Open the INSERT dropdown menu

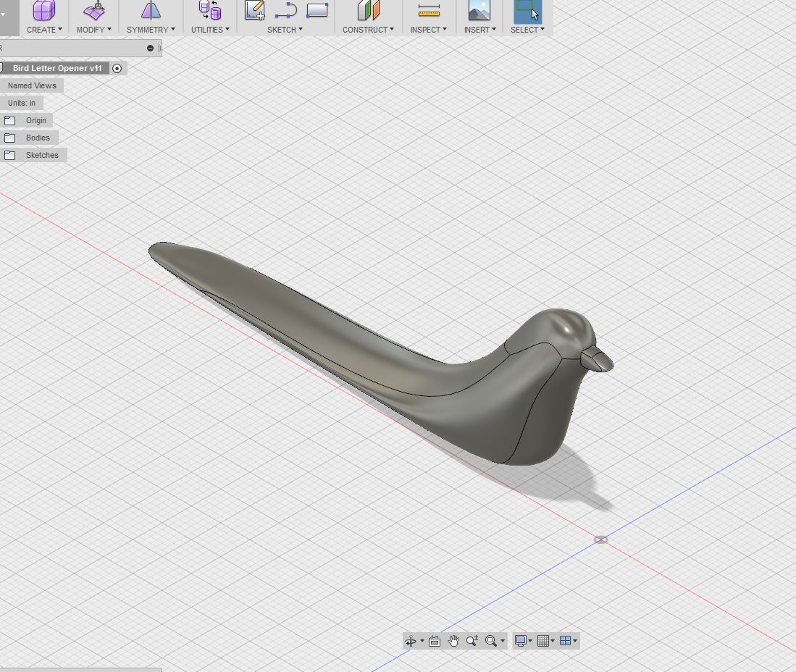pyautogui.click(x=479, y=30)
